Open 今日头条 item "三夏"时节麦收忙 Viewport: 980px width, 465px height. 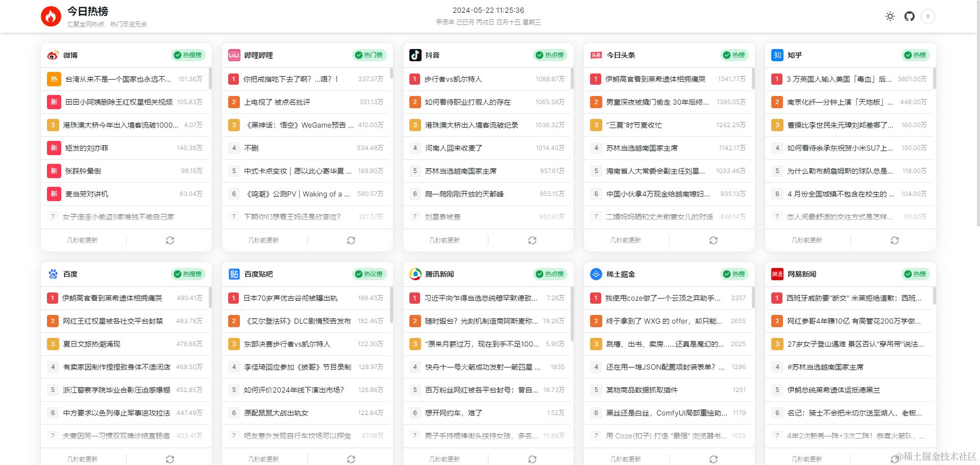click(634, 125)
